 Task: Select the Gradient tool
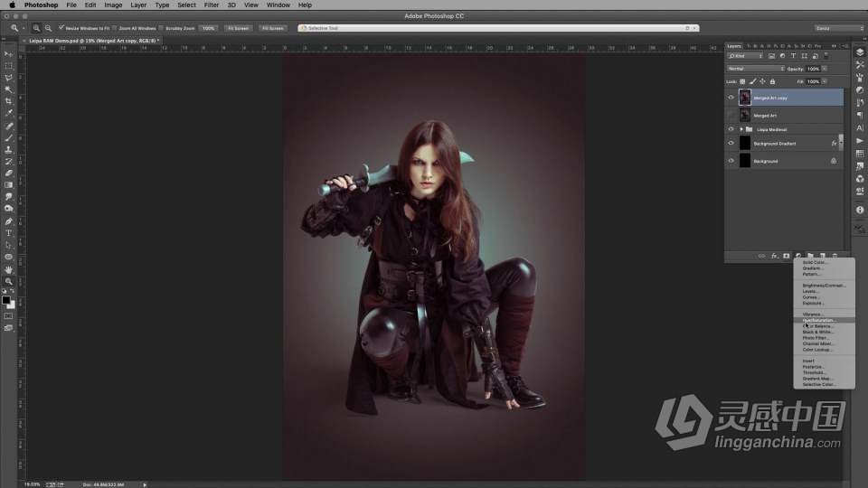(8, 184)
